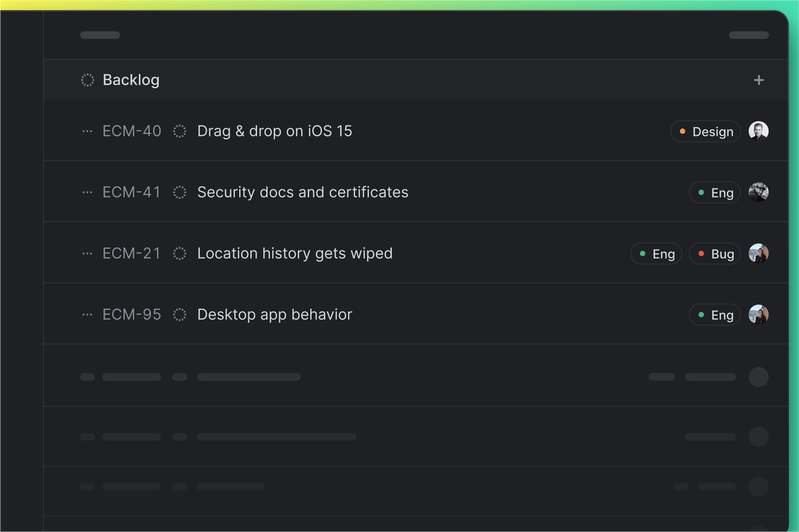Click the Eng label on ECM-41
Viewport: 799px width, 532px height.
(x=715, y=193)
